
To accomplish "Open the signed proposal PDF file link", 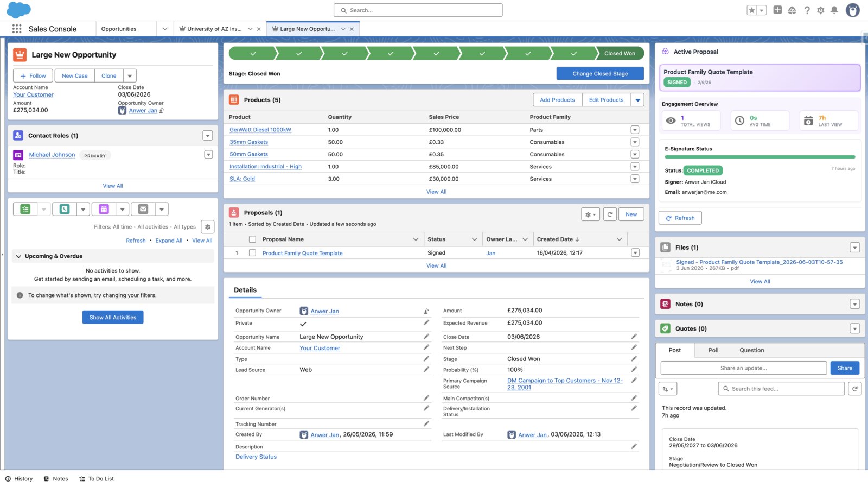I will [x=759, y=262].
